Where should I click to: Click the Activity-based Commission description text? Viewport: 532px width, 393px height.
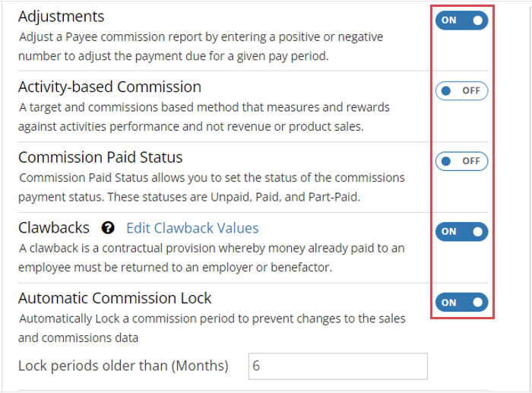(204, 117)
